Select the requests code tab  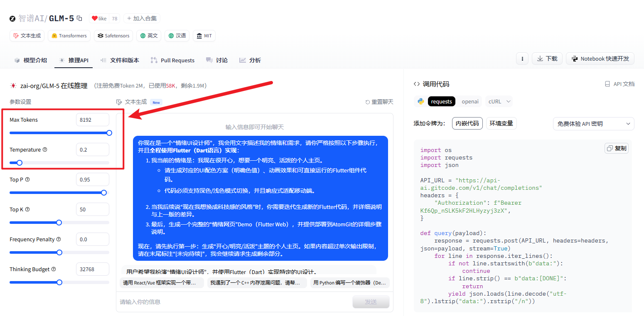[441, 101]
